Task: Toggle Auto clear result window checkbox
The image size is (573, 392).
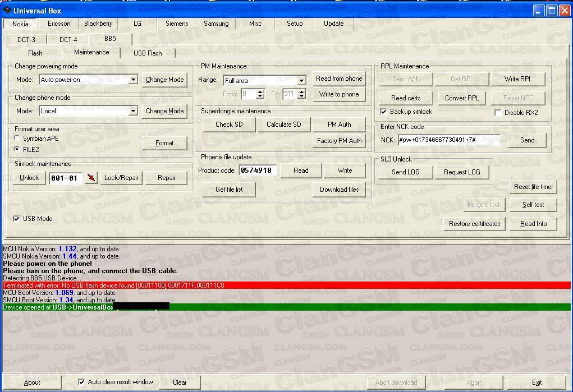Action: point(81,382)
